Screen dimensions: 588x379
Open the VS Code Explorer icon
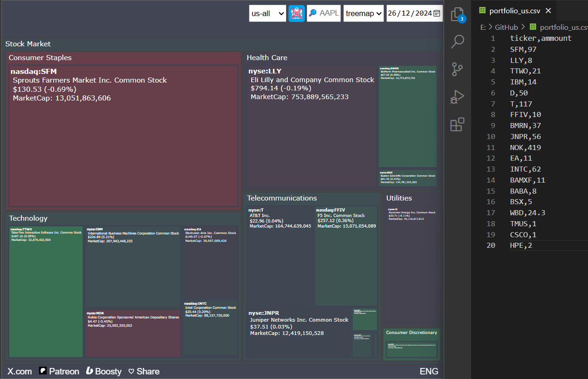457,15
